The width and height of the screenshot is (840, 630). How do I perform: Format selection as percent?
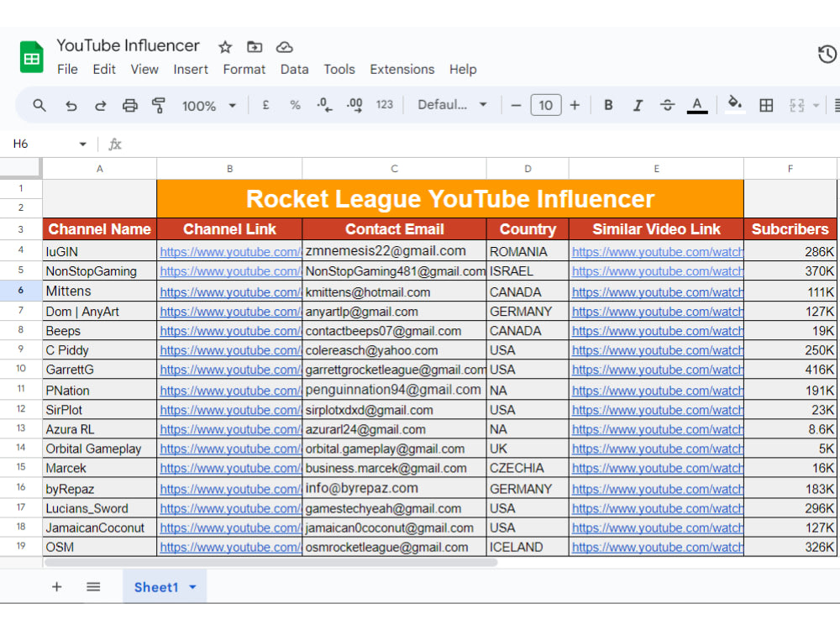[295, 105]
